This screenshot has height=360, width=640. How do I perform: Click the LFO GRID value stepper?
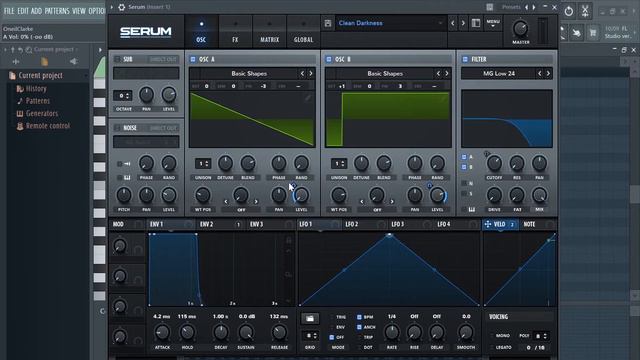point(310,336)
